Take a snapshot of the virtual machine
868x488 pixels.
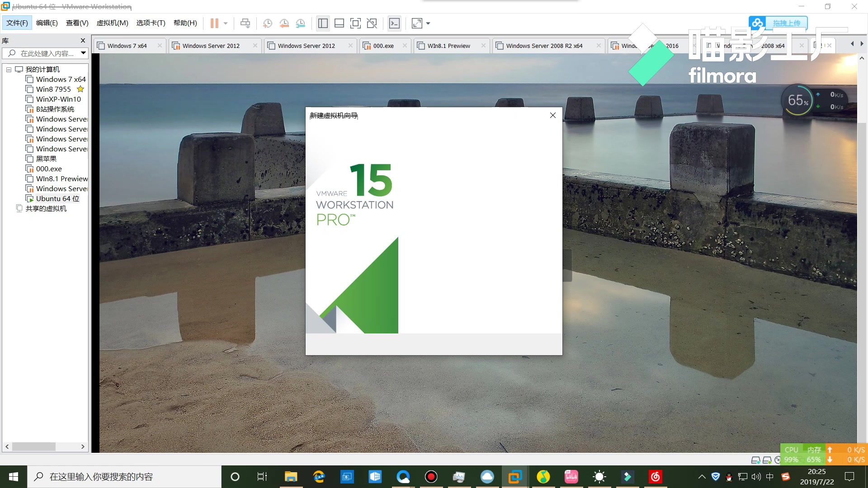(x=267, y=23)
